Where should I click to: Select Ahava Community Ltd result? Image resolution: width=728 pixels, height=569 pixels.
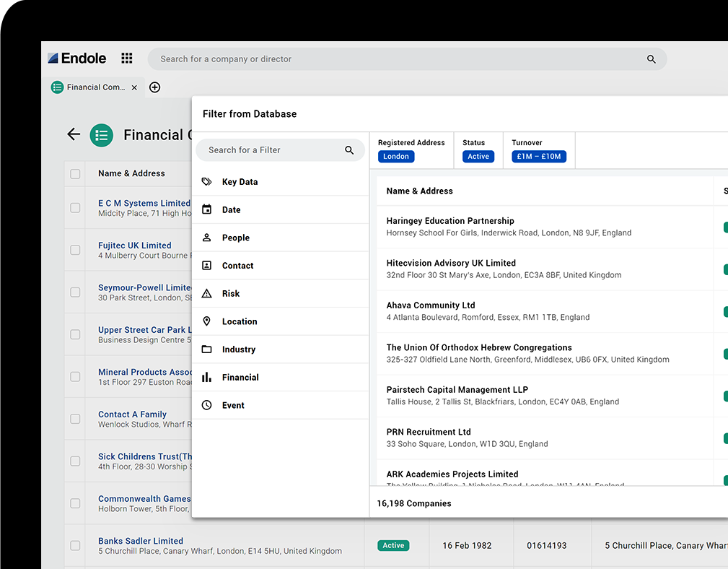(545, 311)
